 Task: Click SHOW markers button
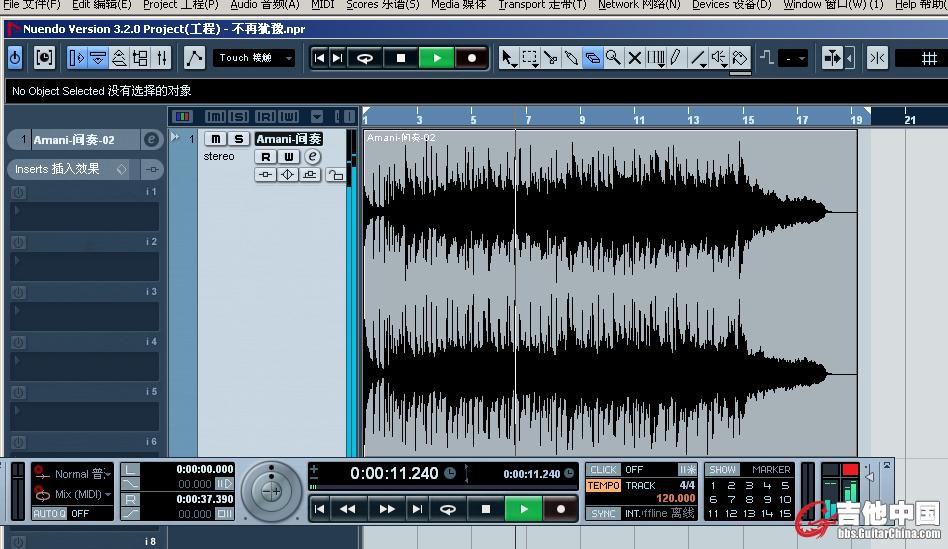coord(722,470)
